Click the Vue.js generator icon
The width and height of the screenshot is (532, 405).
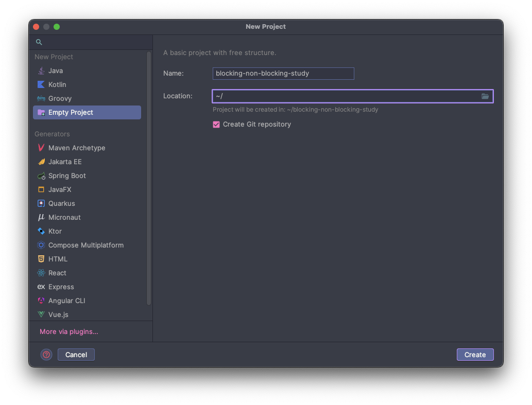41,314
